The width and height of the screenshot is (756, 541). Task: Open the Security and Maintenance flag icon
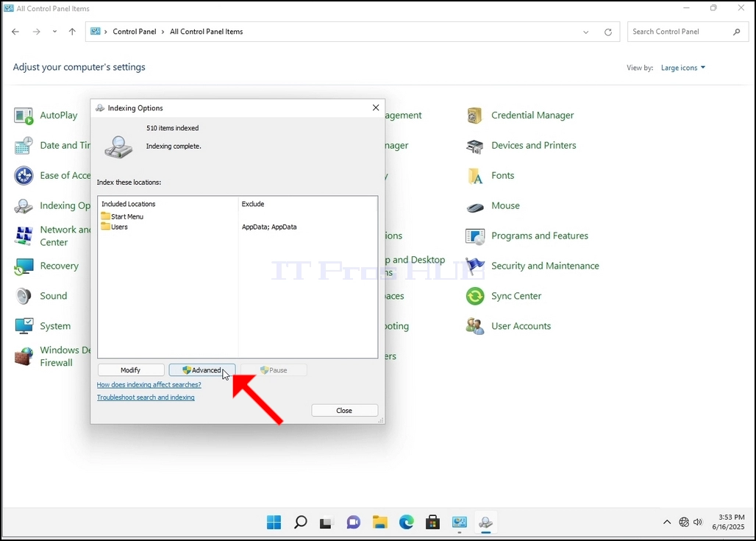coord(475,266)
